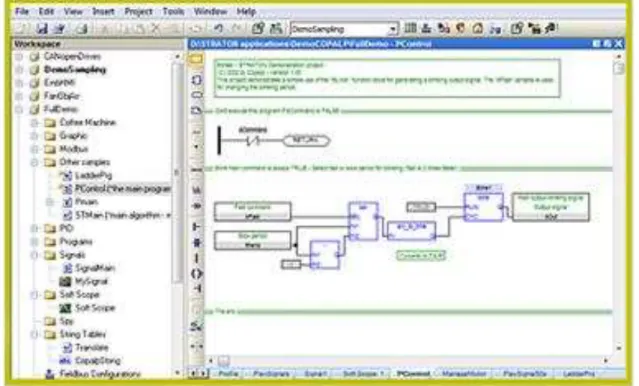Open the Help menu
Screen dimensions: 639x386
246,11
